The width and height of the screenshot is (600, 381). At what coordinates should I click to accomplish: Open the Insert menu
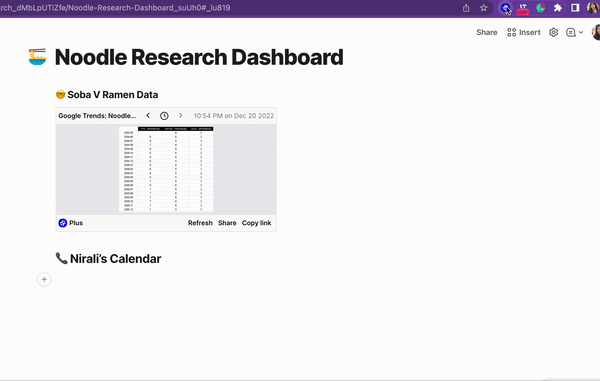(x=523, y=33)
